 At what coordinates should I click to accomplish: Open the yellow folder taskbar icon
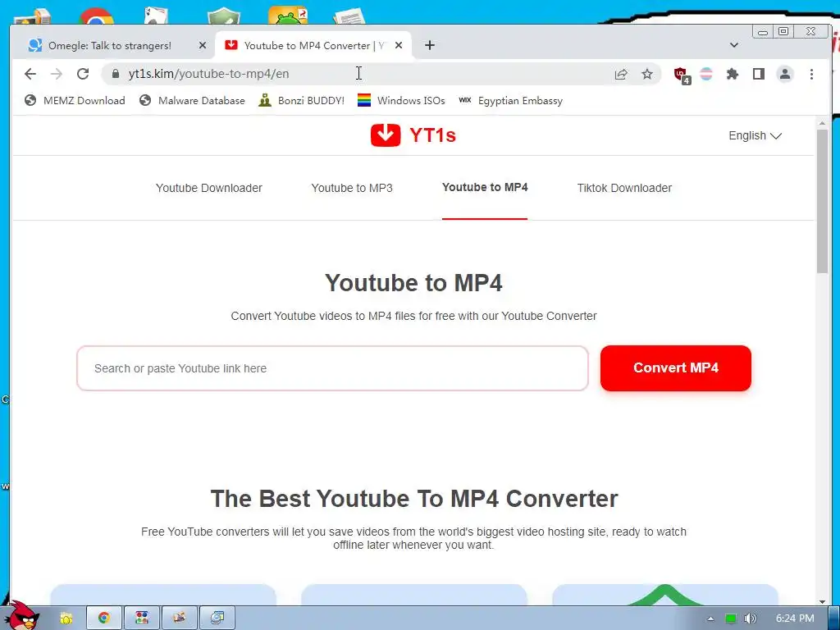[x=66, y=618]
